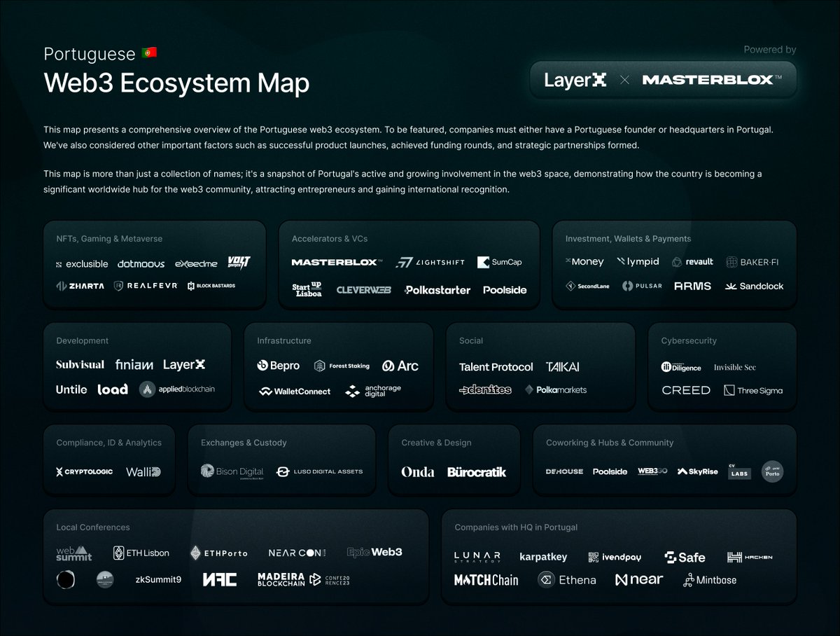Open the dotmoovs logo

141,264
